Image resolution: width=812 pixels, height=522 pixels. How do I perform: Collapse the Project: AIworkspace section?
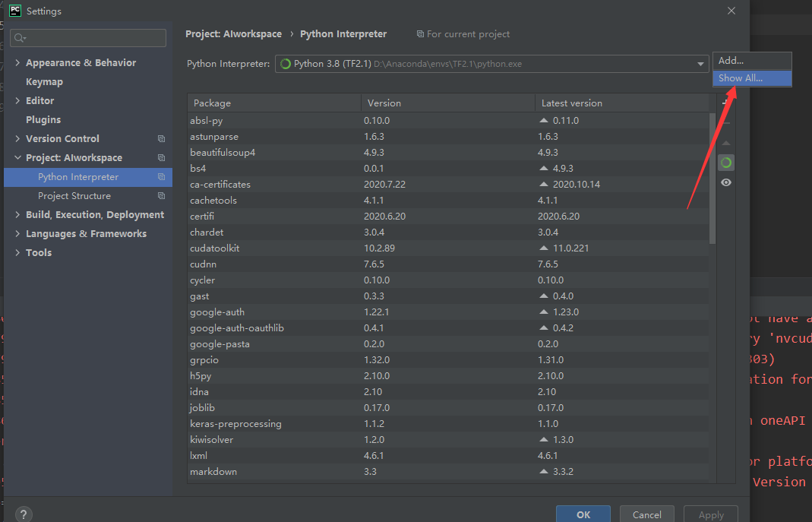point(17,158)
